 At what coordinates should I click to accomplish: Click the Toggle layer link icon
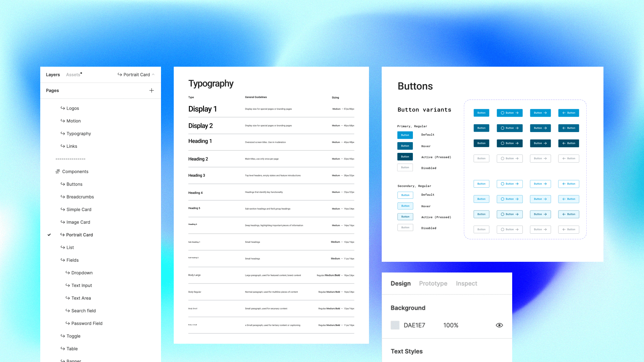click(x=62, y=336)
